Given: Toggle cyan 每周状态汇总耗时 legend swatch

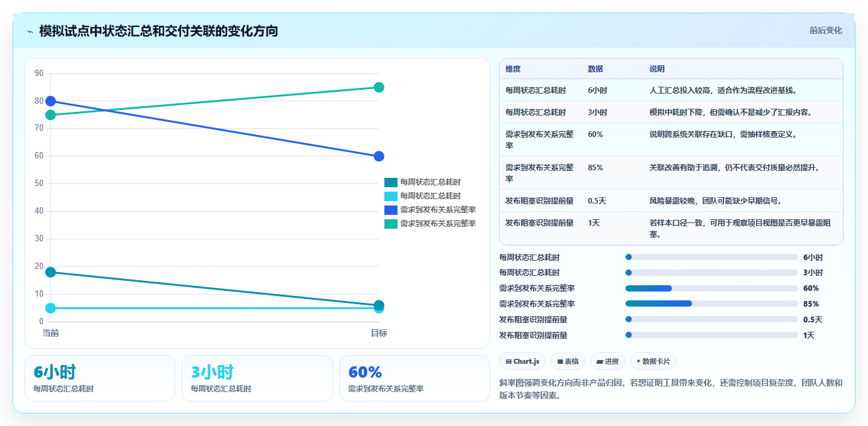Looking at the screenshot, I should click(391, 196).
